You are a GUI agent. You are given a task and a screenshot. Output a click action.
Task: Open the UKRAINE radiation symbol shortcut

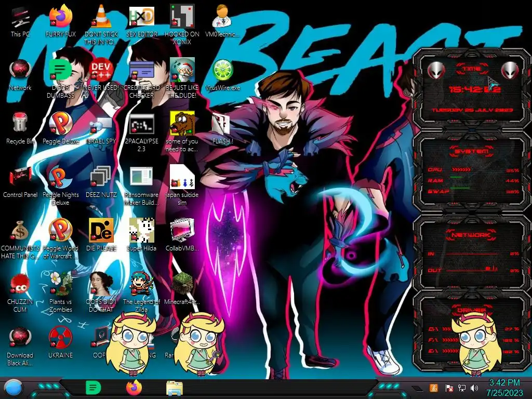60,343
